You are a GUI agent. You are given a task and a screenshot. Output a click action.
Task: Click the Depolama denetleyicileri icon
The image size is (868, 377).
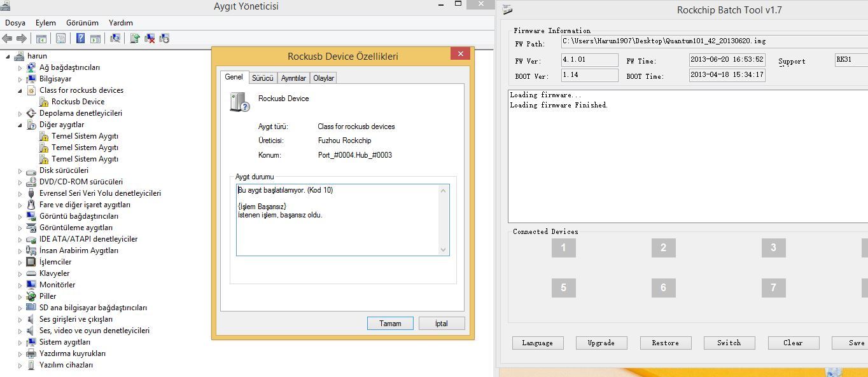tap(31, 113)
